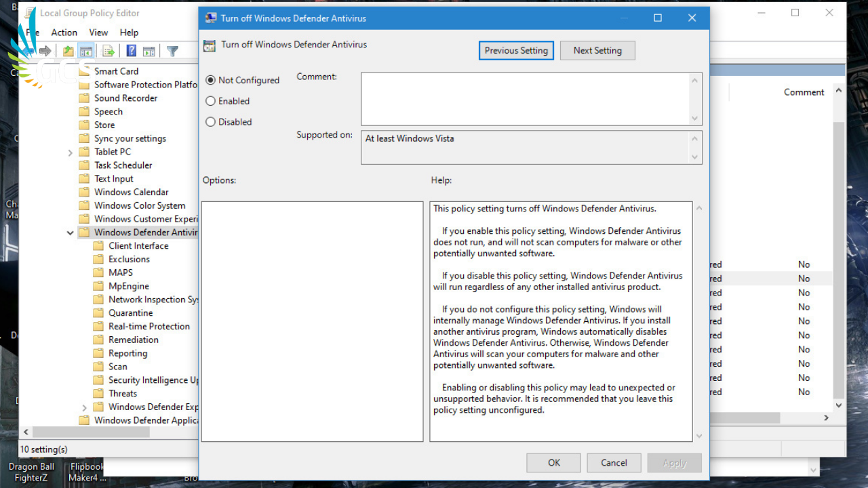Click the Next Setting button

pos(597,50)
